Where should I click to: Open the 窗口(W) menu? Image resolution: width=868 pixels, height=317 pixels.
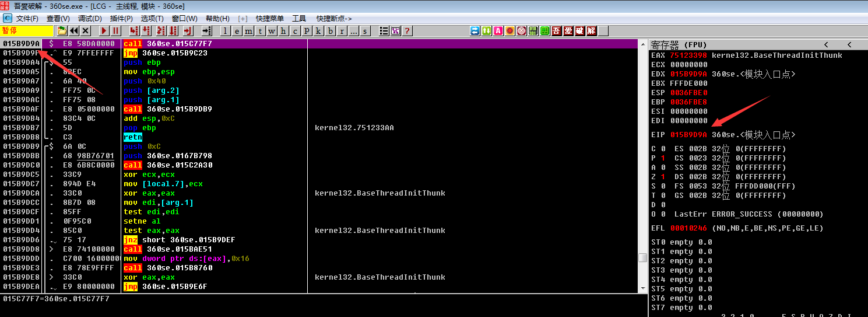[184, 19]
